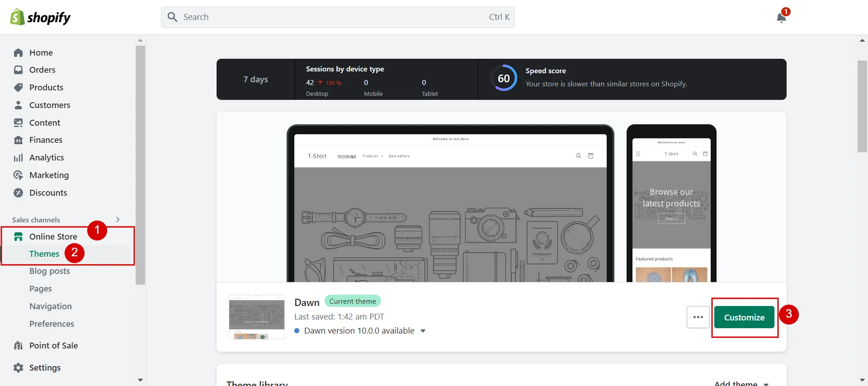
Task: Click the Products tag icon
Action: pyautogui.click(x=18, y=87)
